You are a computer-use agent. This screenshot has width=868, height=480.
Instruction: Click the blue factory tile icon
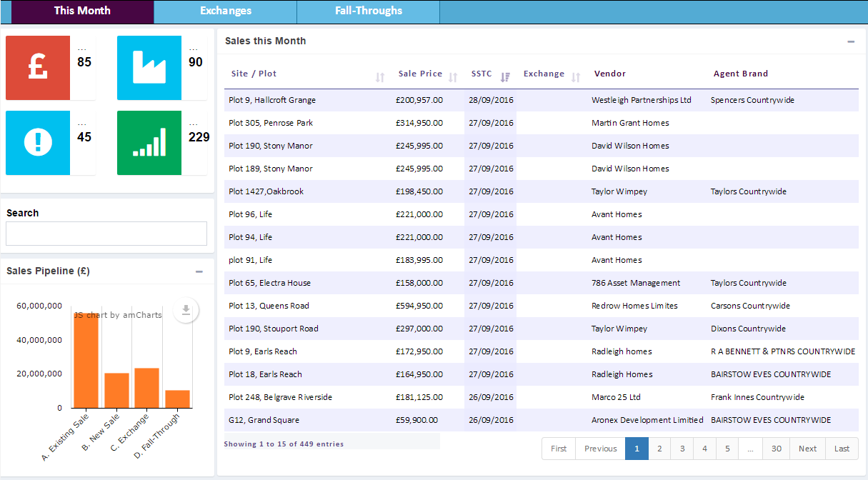click(149, 68)
